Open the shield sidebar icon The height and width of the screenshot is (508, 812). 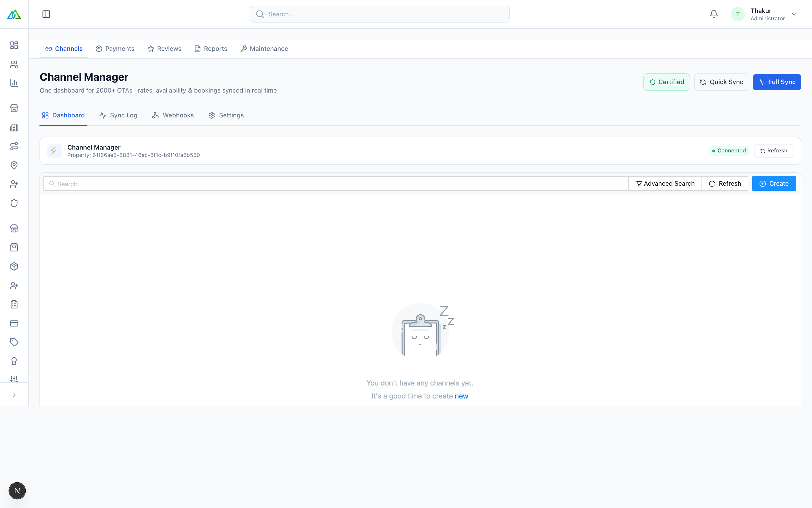coord(14,203)
